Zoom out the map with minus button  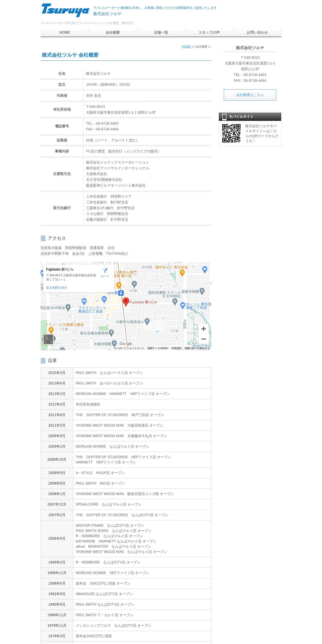[x=204, y=339]
